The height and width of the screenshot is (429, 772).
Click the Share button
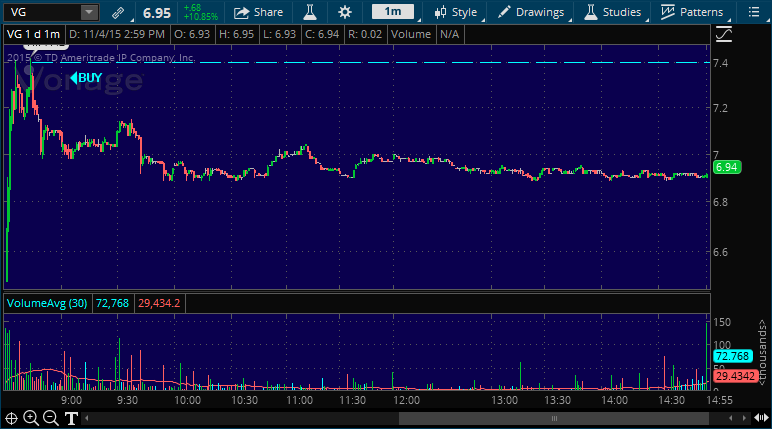click(x=258, y=12)
